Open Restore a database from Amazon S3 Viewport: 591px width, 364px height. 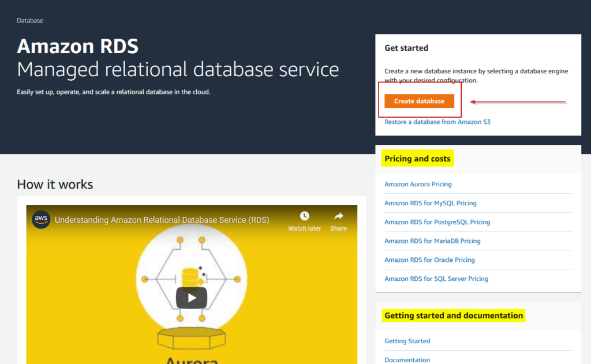pyautogui.click(x=437, y=122)
